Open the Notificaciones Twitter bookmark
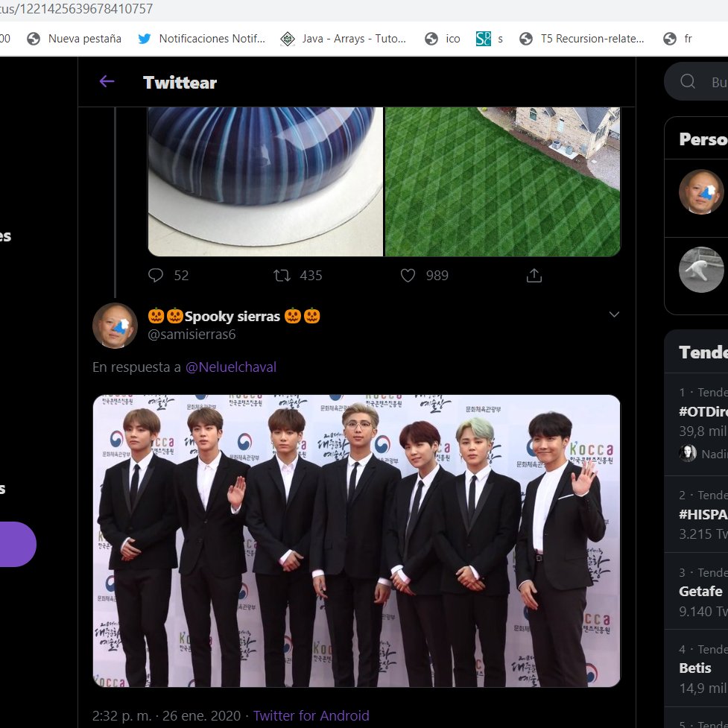This screenshot has width=728, height=728. (x=201, y=39)
